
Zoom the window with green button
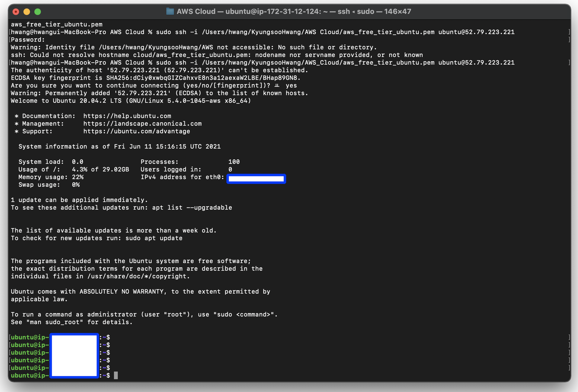point(38,12)
